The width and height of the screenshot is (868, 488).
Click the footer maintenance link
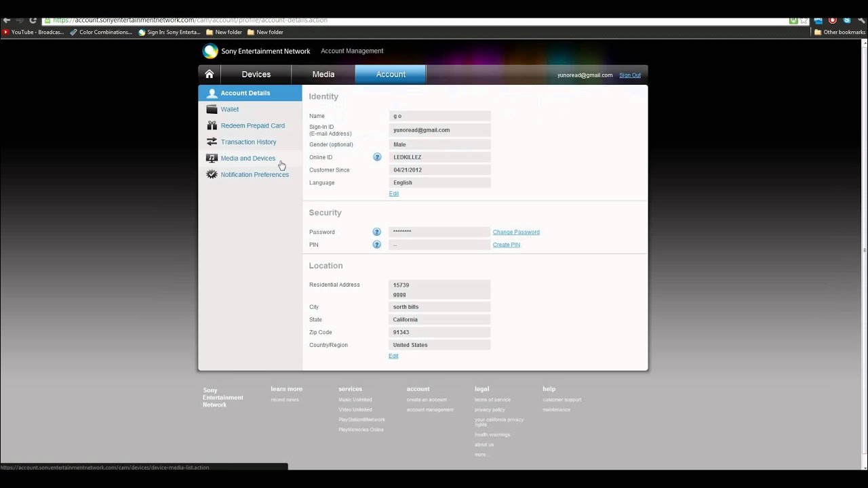point(557,409)
